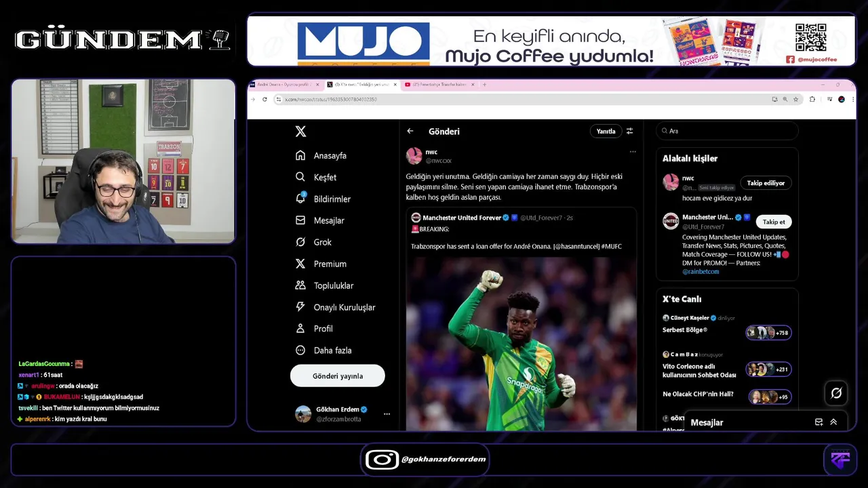This screenshot has width=868, height=488.
Task: Click the +758 listeners pill
Action: point(768,333)
